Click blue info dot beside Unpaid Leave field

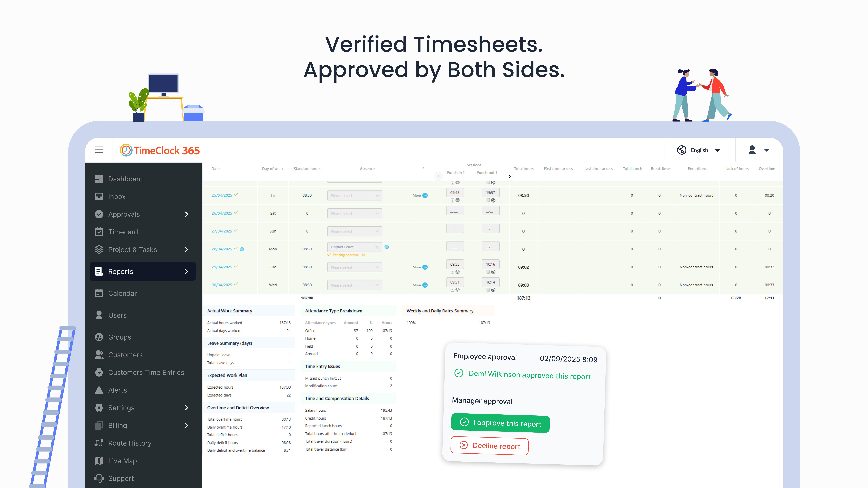point(387,247)
